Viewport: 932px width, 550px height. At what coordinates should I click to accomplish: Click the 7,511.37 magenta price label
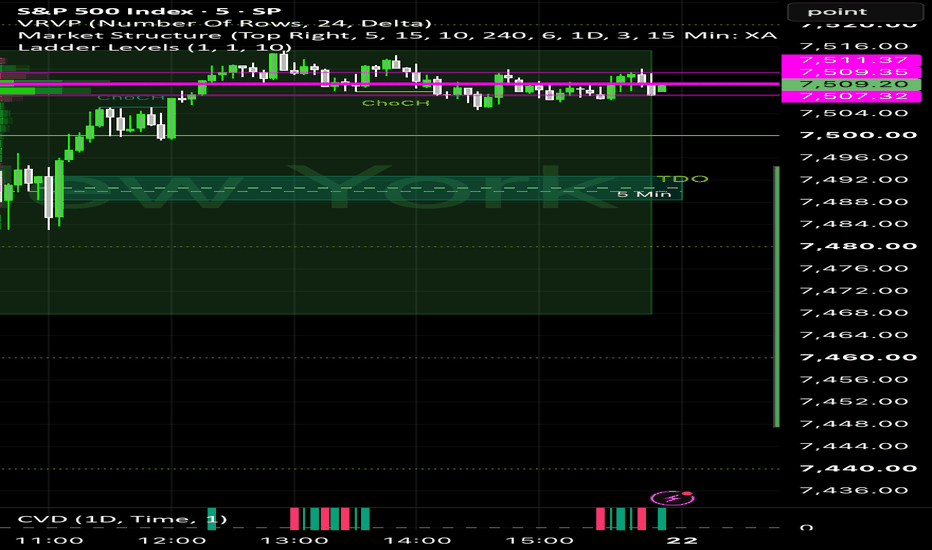click(x=851, y=60)
